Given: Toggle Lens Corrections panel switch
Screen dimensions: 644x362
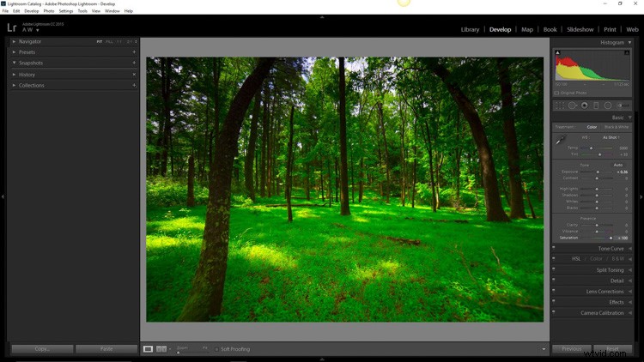Looking at the screenshot, I should 554,291.
